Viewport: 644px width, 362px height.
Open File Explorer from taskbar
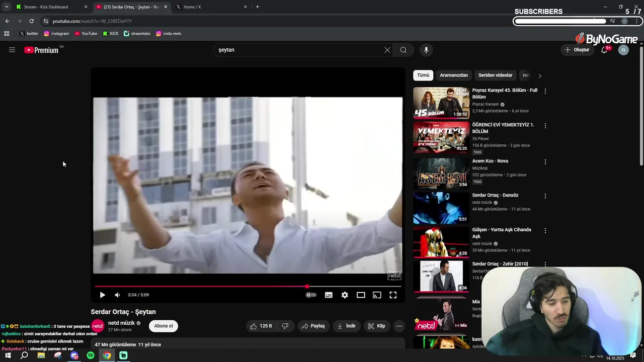(41, 355)
